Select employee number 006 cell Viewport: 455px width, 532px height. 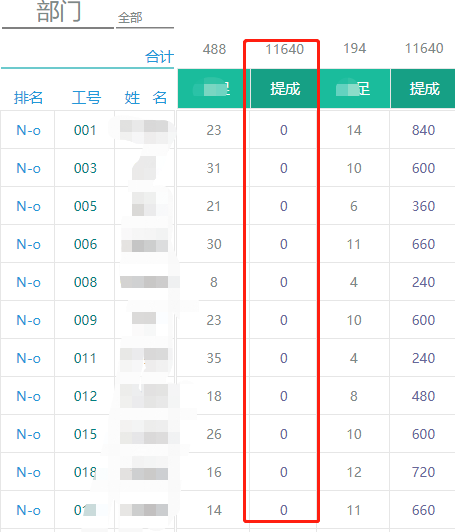point(85,244)
